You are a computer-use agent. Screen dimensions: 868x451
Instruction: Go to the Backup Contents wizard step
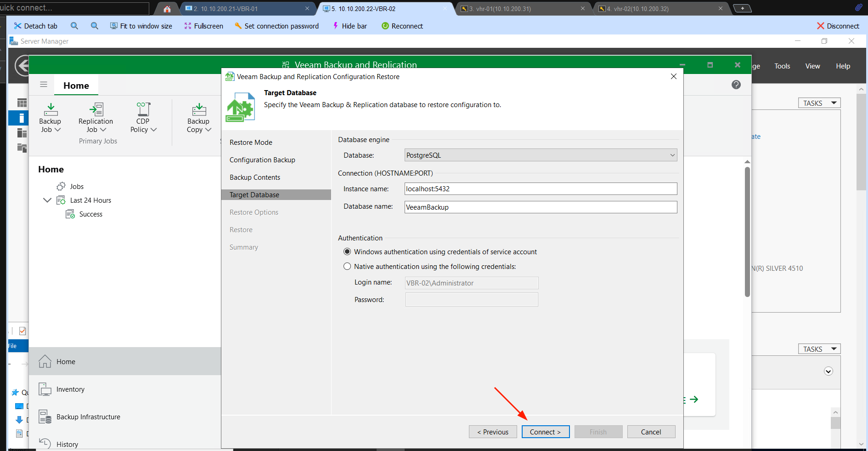tap(254, 177)
